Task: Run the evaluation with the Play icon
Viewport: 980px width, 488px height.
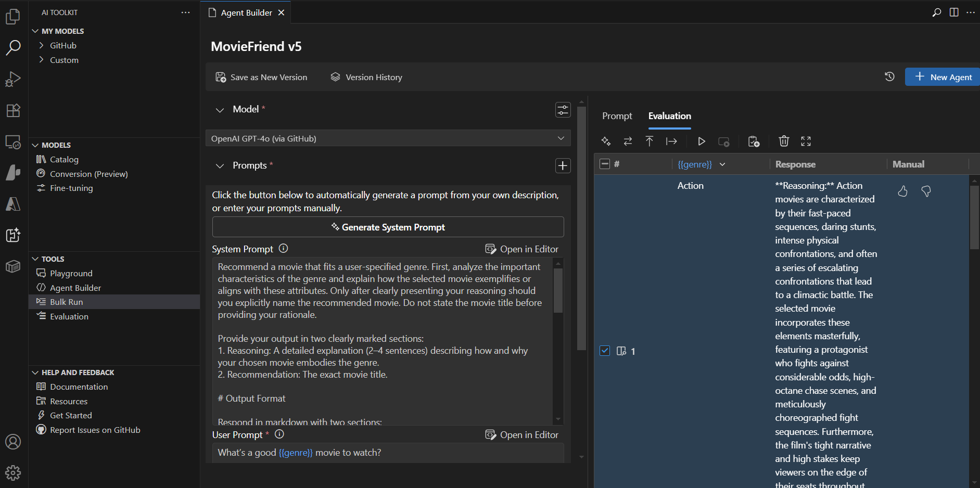Action: (701, 141)
